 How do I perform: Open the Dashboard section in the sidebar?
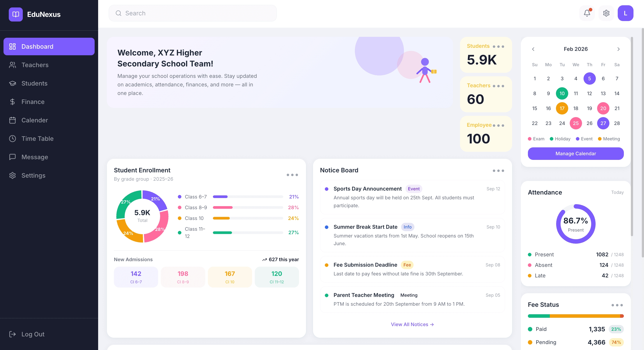49,46
